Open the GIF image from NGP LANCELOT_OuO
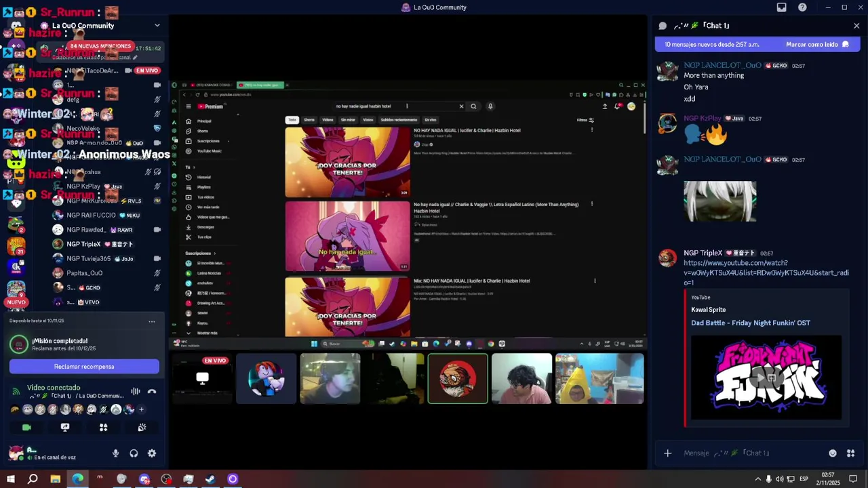The image size is (868, 488). [x=719, y=201]
